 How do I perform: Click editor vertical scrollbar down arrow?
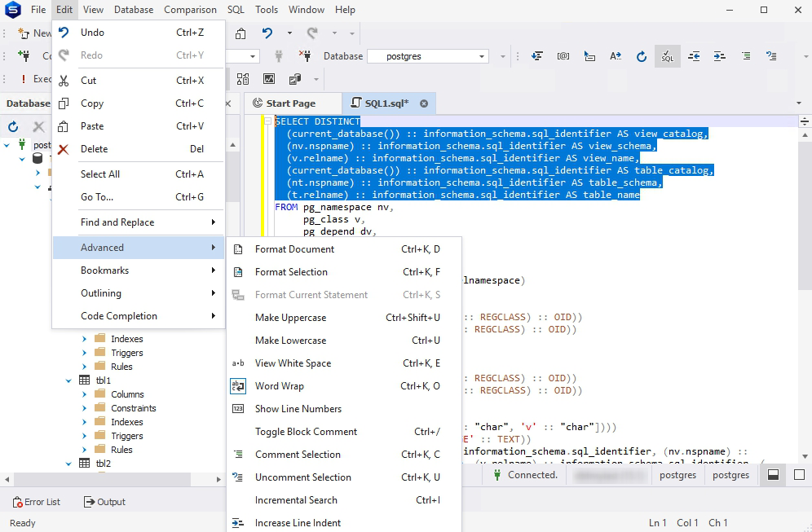click(805, 456)
